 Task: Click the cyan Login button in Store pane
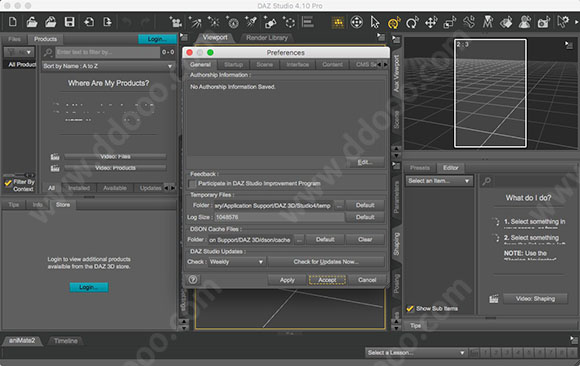tap(89, 287)
